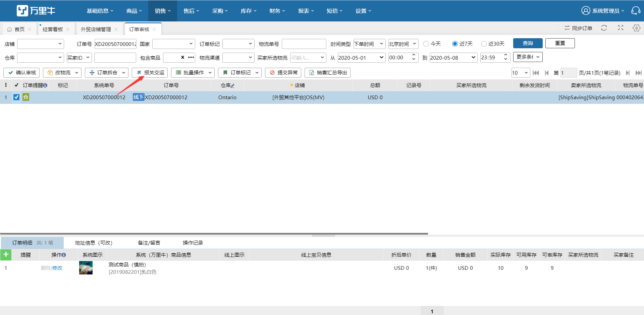Open the 报表 menu
644x315 pixels.
coord(306,11)
